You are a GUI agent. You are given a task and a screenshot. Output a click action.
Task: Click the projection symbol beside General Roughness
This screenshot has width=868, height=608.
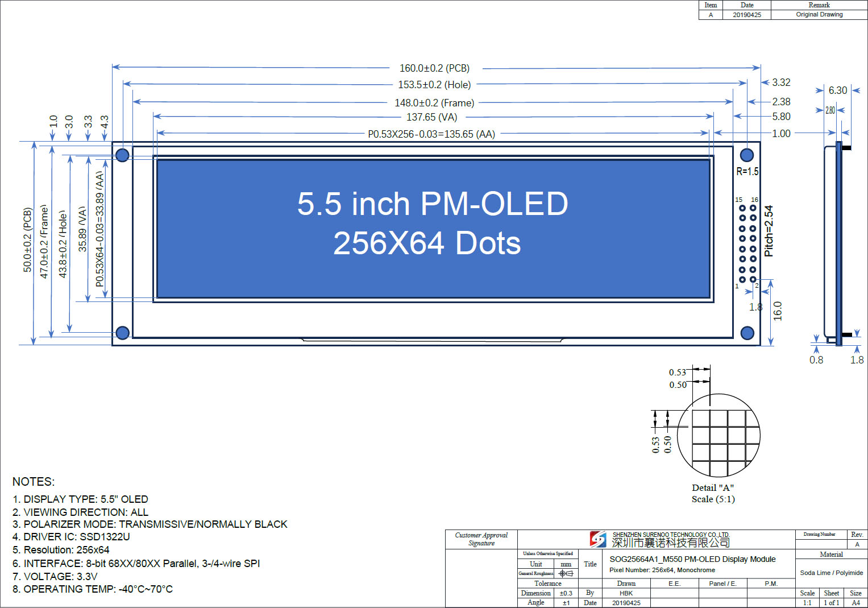[x=566, y=573]
